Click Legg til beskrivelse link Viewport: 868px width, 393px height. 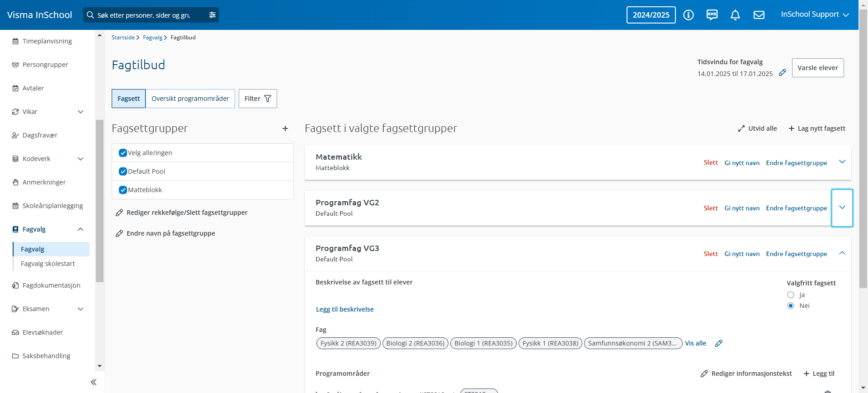[x=345, y=309]
